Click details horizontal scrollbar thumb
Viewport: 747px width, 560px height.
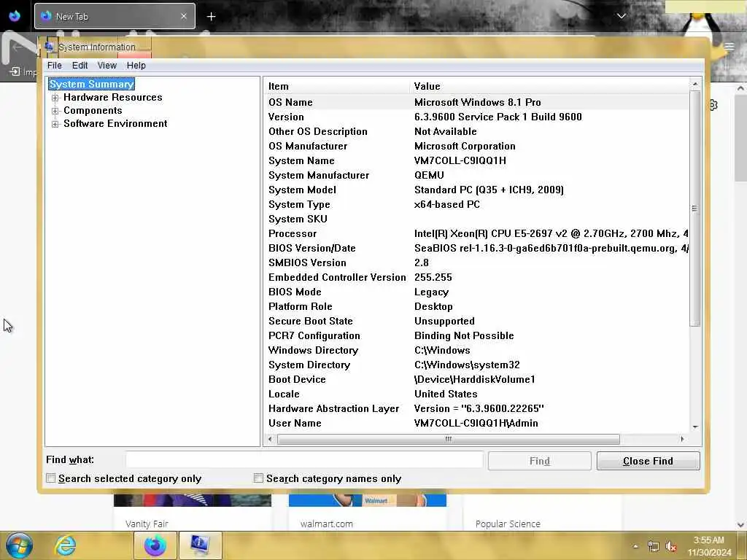[449, 439]
